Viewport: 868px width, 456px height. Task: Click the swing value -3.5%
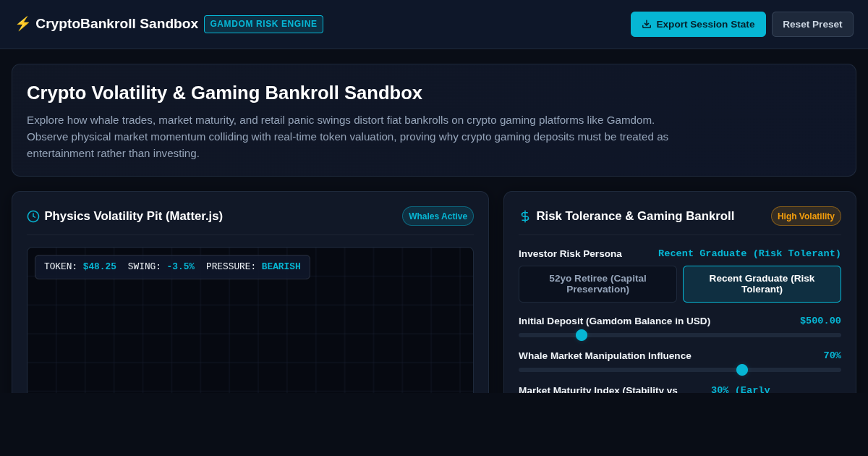pos(180,267)
